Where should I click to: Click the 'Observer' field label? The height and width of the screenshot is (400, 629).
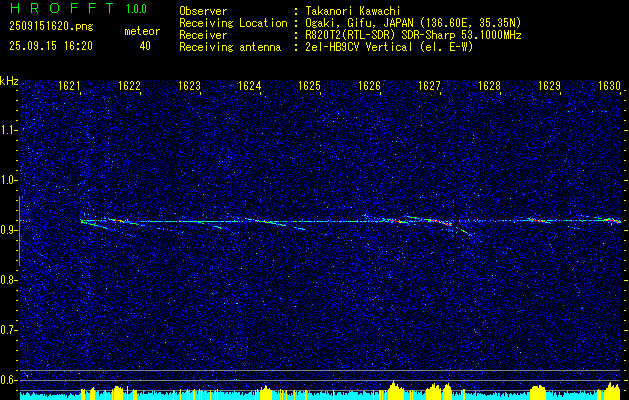coord(203,11)
